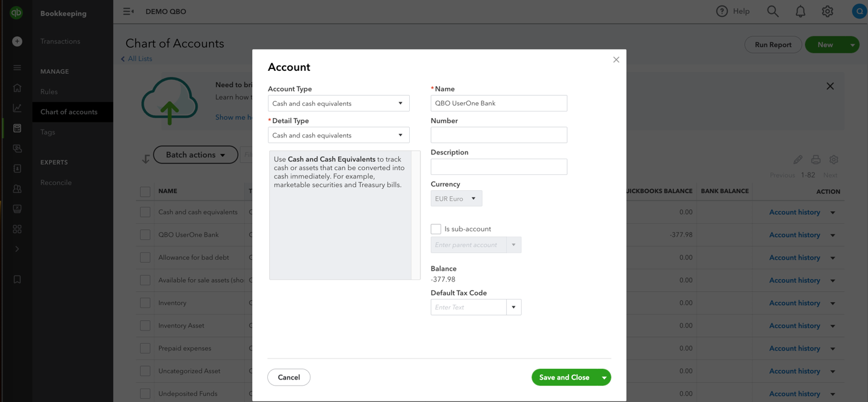Click the three-line menu icon in left rail

click(x=17, y=67)
